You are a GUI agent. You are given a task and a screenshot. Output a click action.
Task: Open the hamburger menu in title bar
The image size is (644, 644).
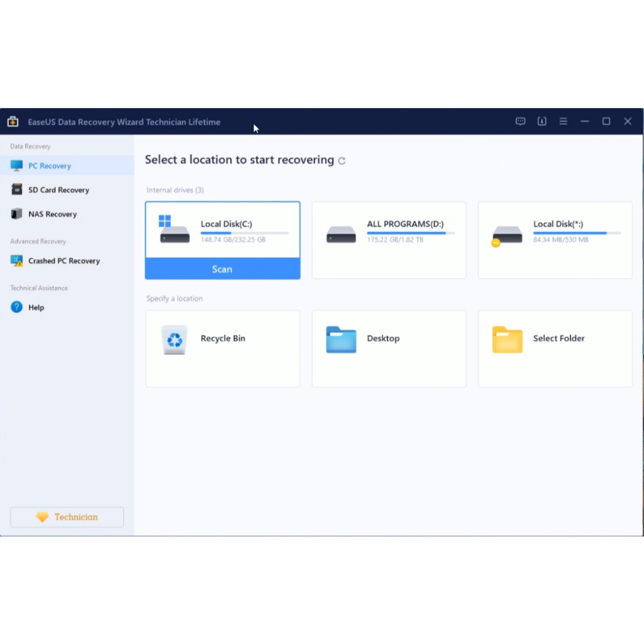(563, 121)
